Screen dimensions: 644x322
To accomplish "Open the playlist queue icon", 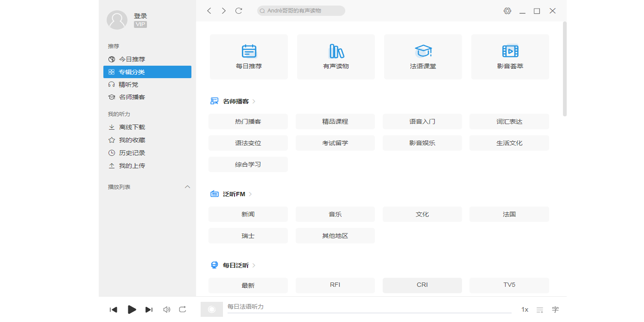I will tap(540, 310).
